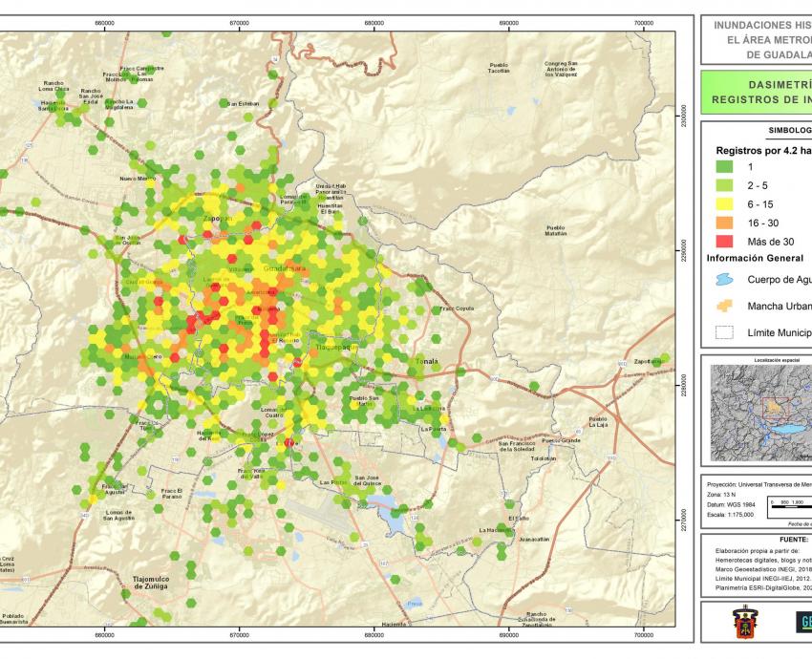This screenshot has height=659, width=812.
Task: Click the university coat of arms logo
Action: [x=745, y=623]
